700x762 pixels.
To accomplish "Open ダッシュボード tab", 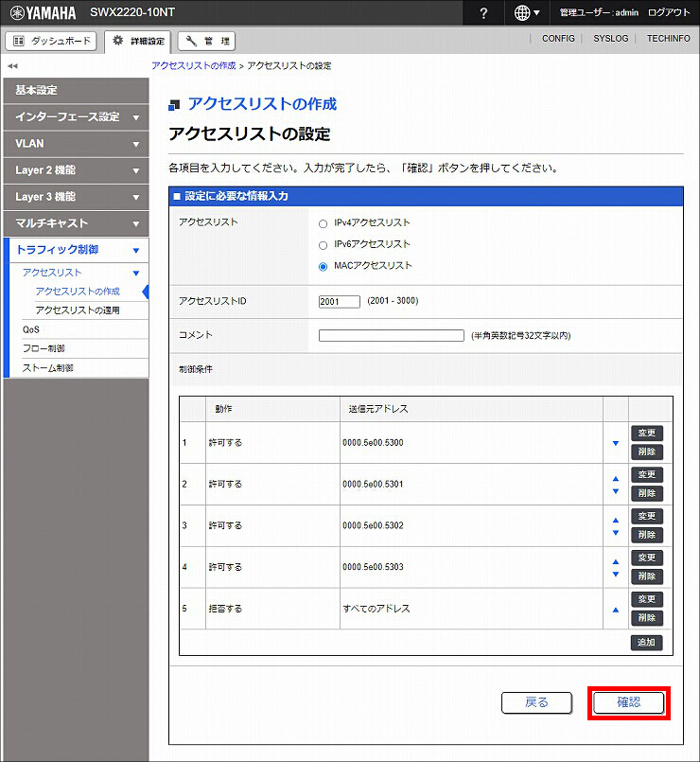I will pos(51,41).
